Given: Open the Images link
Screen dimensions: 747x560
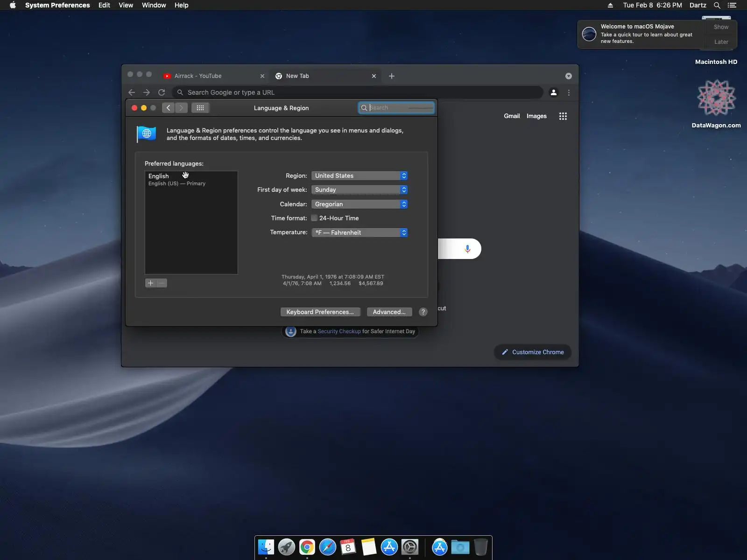Looking at the screenshot, I should (x=536, y=116).
